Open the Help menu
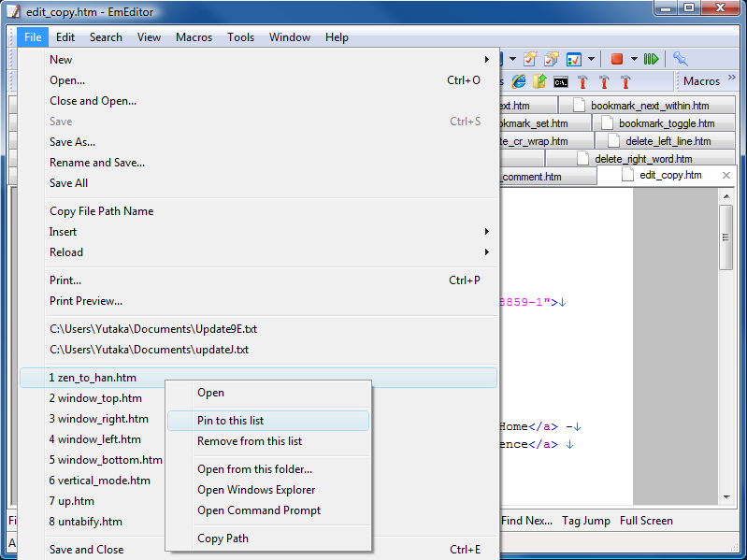 [x=337, y=37]
